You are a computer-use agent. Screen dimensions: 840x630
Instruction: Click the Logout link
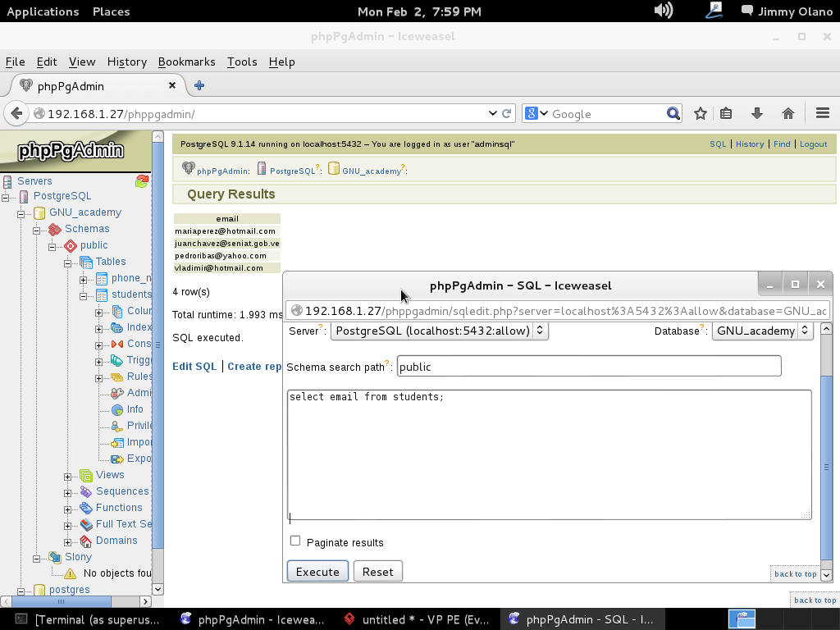813,144
